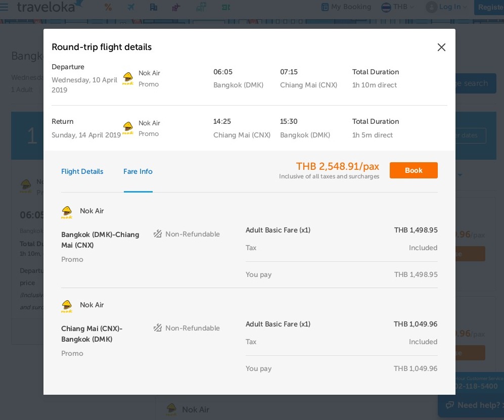The image size is (504, 420).
Task: Click 'Wednesday, 10 April 2019' departure date
Action: (x=84, y=85)
